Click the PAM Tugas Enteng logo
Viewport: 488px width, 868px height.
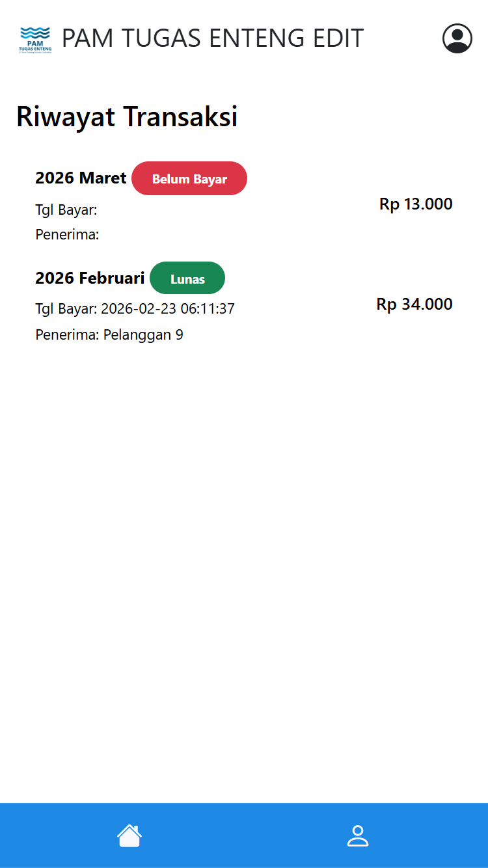(35, 40)
